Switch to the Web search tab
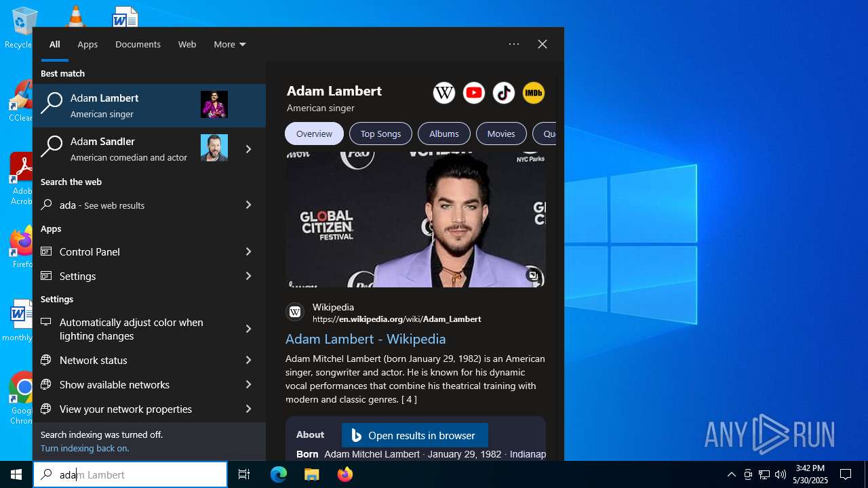Viewport: 868px width, 488px height. click(x=187, y=44)
